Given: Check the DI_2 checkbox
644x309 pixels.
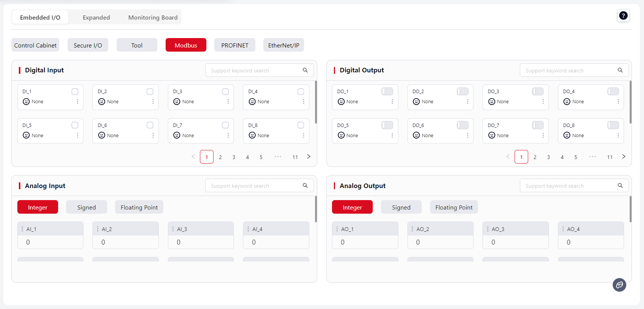Looking at the screenshot, I should (x=150, y=92).
